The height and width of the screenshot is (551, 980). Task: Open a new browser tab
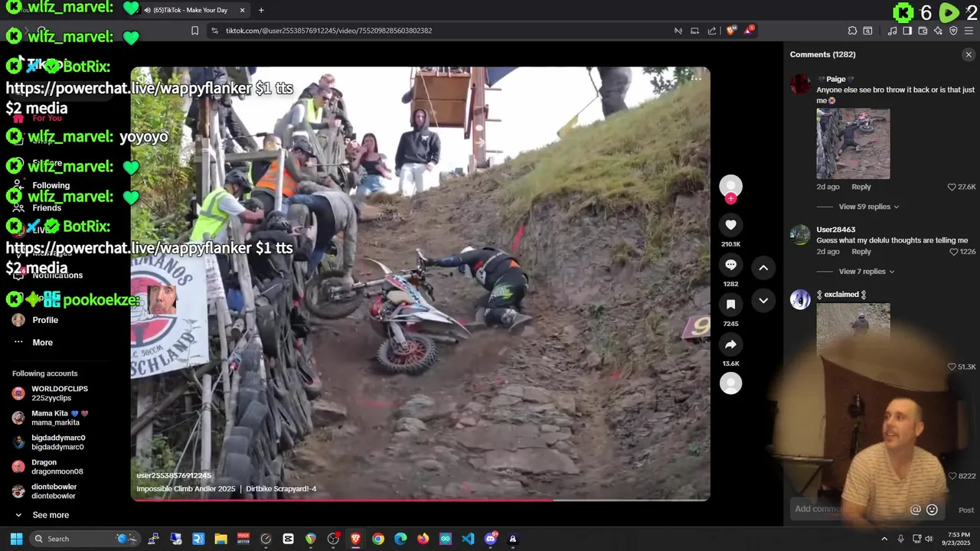(261, 10)
